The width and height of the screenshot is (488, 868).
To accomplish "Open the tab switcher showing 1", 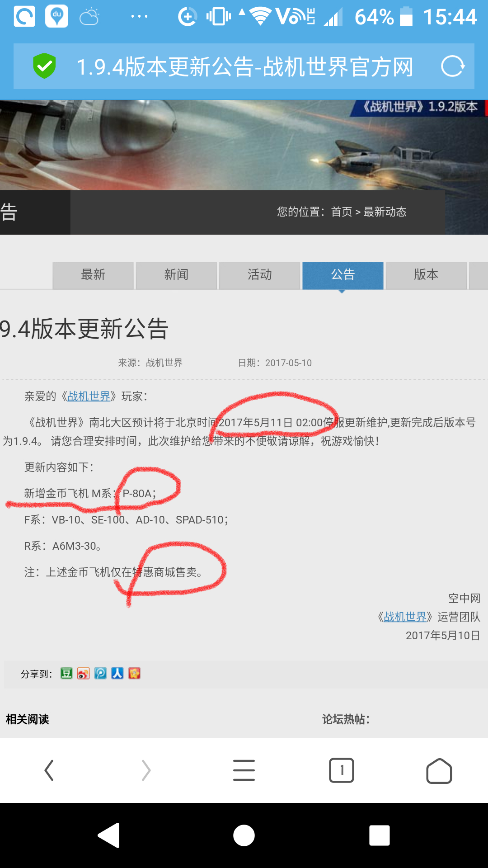I will click(342, 770).
